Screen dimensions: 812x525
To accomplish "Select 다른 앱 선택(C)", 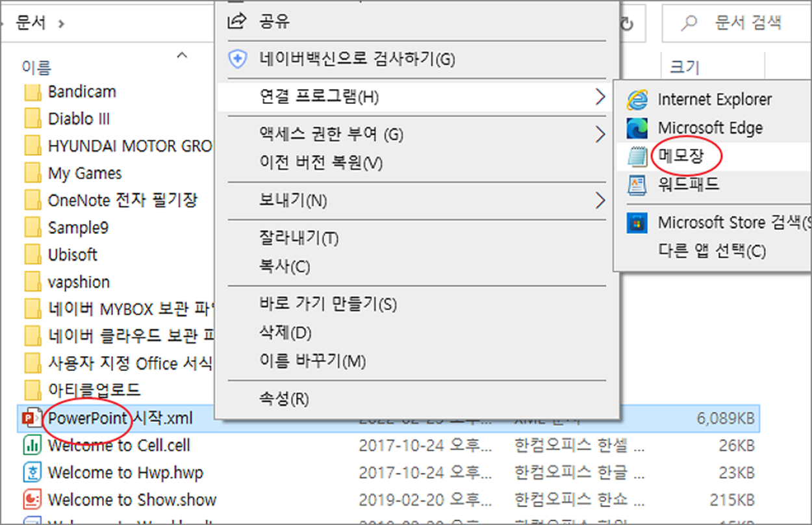I will coord(712,251).
